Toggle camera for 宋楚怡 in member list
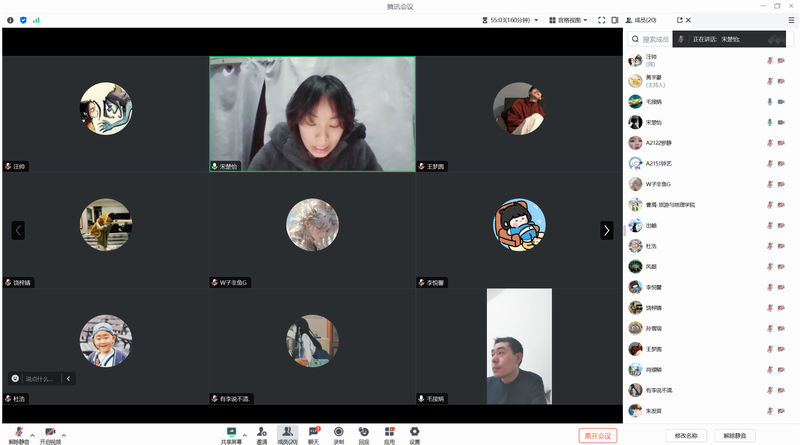This screenshot has height=445, width=800. coord(782,122)
